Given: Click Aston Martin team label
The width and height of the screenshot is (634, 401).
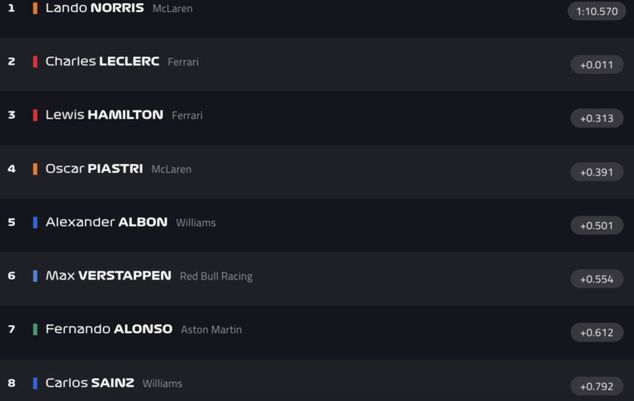Looking at the screenshot, I should (211, 330).
